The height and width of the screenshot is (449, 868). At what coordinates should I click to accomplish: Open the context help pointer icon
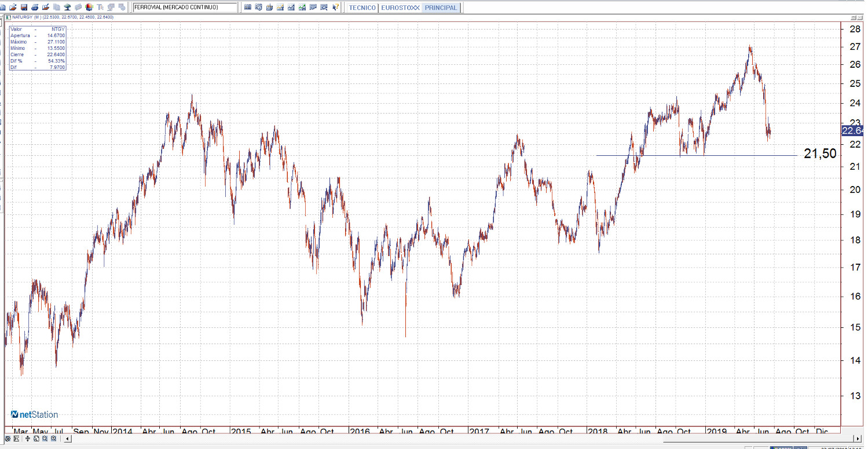tap(336, 8)
